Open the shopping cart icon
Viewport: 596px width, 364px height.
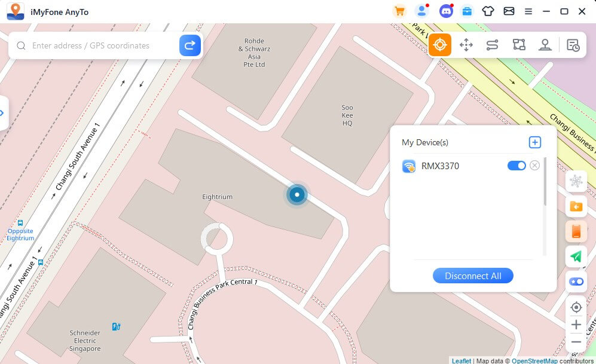pyautogui.click(x=399, y=11)
